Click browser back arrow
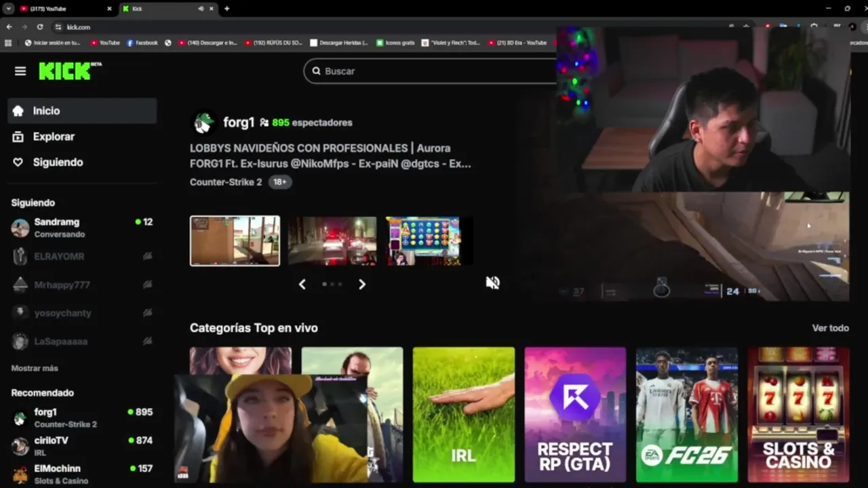This screenshot has width=868, height=488. pos(9,27)
